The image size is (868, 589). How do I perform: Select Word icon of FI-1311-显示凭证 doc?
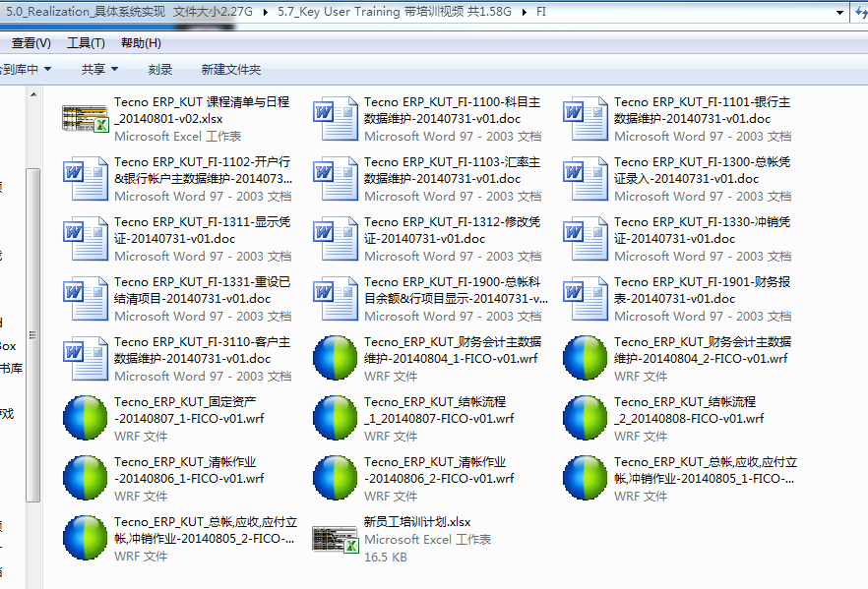86,239
